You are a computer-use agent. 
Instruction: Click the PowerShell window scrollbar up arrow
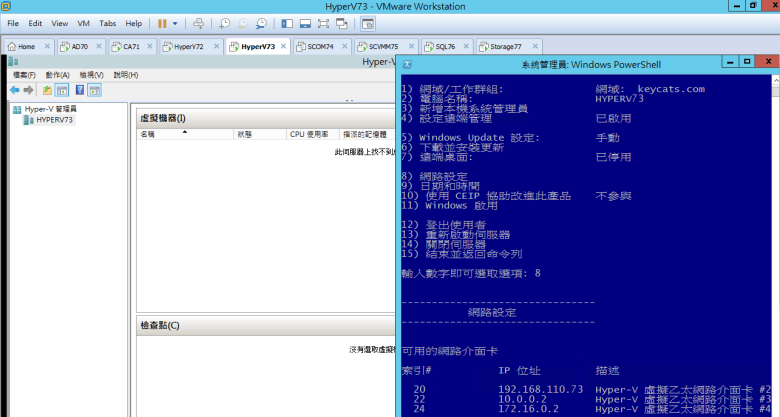pyautogui.click(x=775, y=81)
